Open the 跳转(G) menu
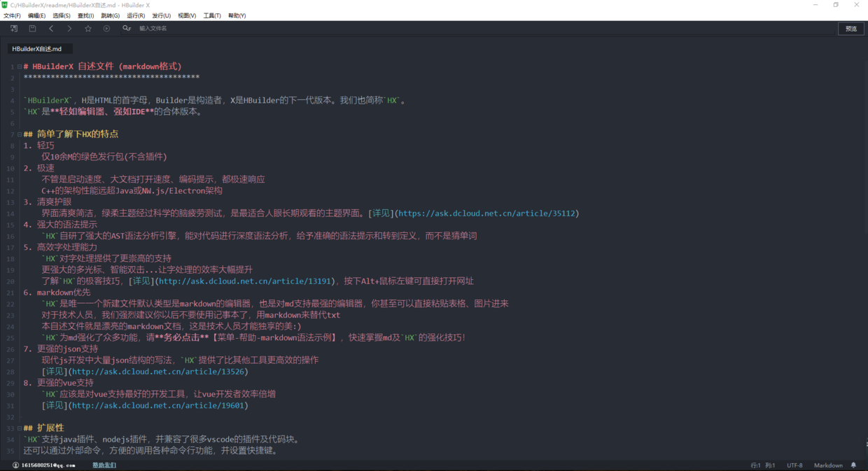 [x=110, y=15]
